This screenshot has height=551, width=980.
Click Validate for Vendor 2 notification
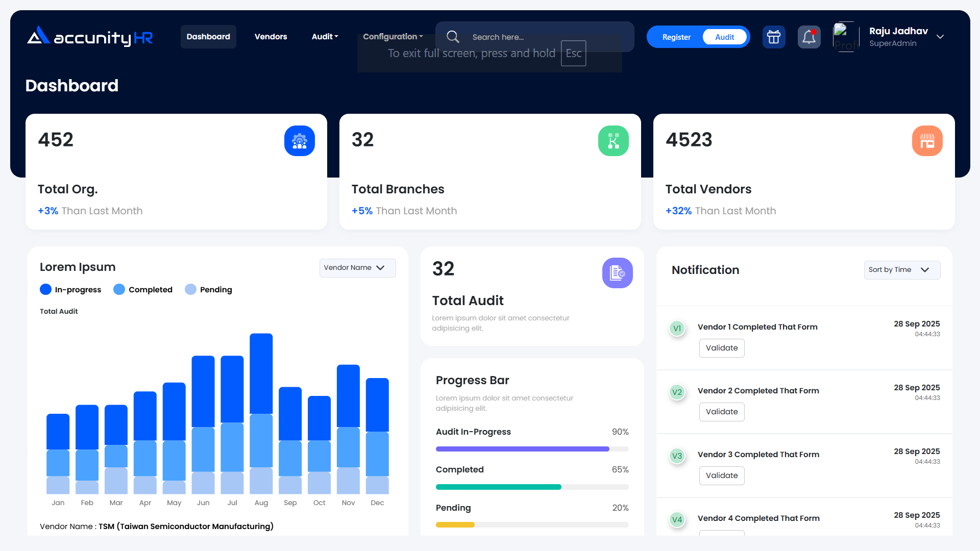point(721,412)
